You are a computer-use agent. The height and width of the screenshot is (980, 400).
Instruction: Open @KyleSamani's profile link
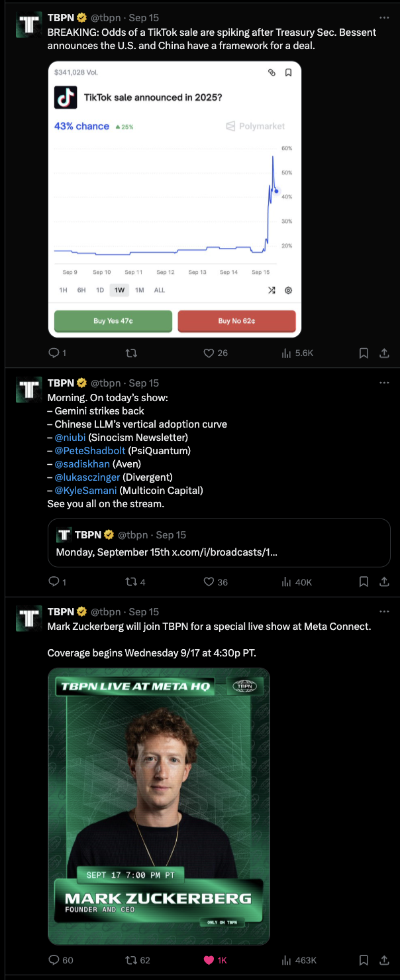click(85, 490)
